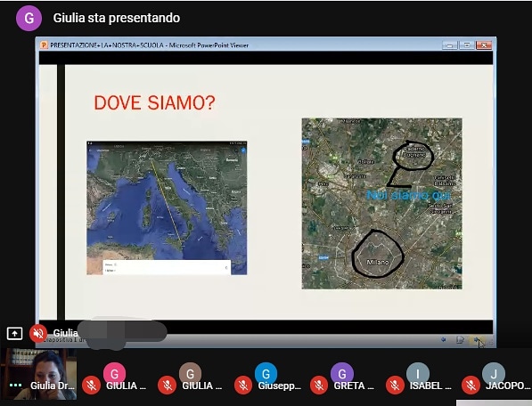This screenshot has height=406, width=532.
Task: Click the circled Paderno Dugnano label
Action: tap(413, 152)
